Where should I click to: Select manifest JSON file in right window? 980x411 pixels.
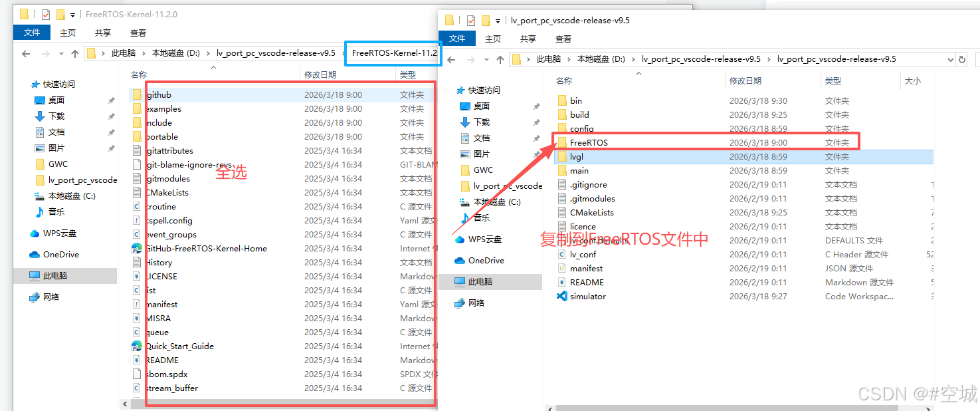click(x=587, y=269)
